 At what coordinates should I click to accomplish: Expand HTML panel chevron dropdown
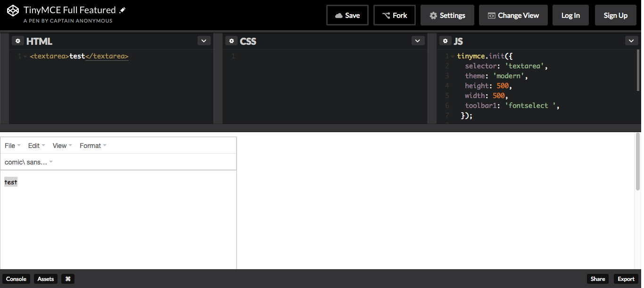tap(204, 41)
